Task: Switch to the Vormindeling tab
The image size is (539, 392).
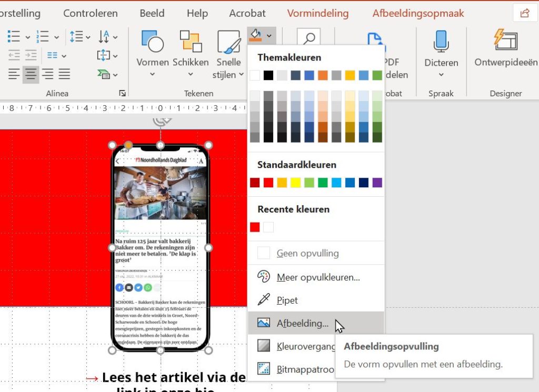Action: 317,13
